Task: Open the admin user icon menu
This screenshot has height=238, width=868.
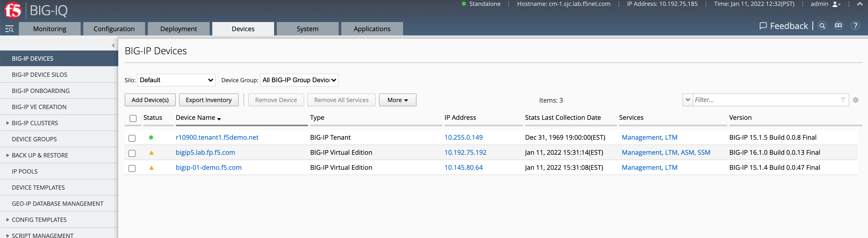Action: (x=836, y=4)
